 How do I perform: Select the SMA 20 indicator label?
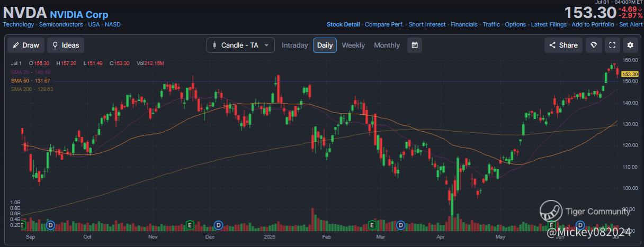(x=31, y=72)
